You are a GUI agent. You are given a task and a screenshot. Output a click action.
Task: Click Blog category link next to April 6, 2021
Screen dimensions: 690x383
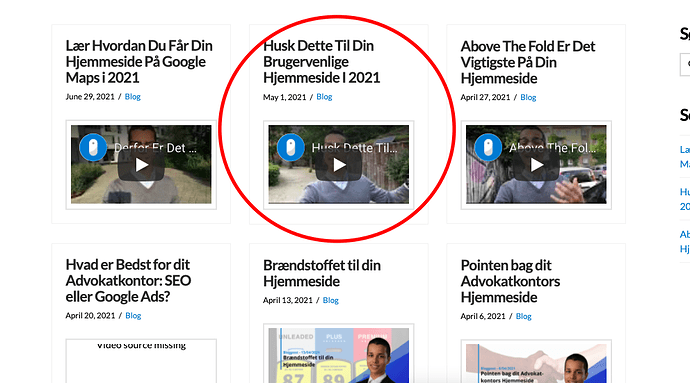523,316
